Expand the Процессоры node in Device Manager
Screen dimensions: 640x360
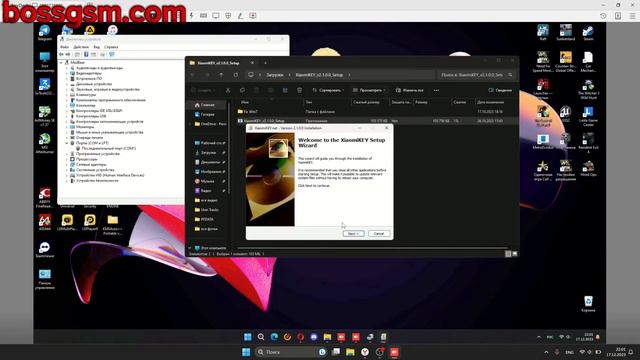coord(67,159)
